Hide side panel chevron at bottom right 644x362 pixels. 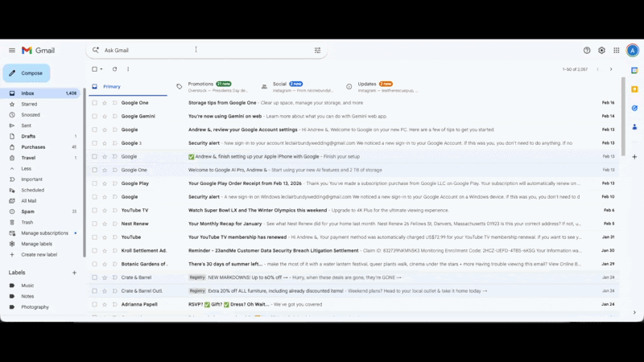click(634, 313)
